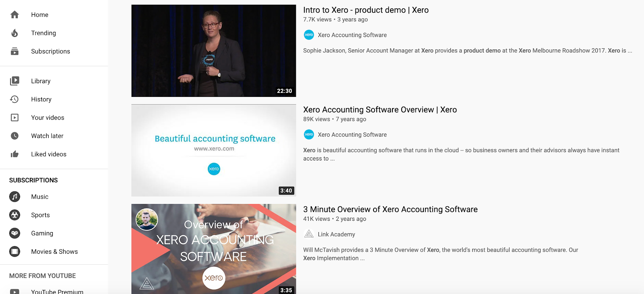The image size is (644, 294).
Task: Click the Music note channel icon
Action: 14,197
